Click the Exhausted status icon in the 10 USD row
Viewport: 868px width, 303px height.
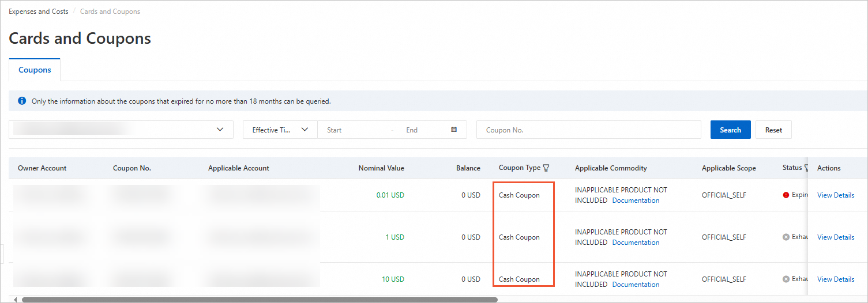click(x=786, y=279)
